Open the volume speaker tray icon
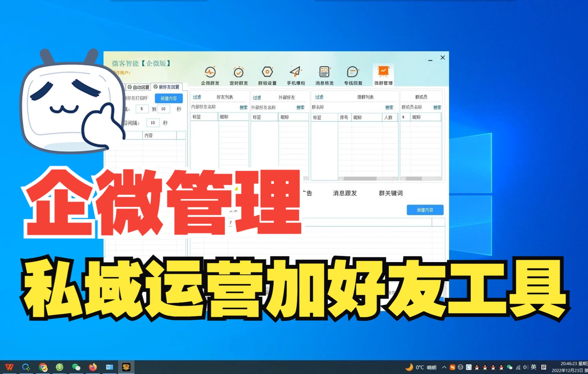 525,367
